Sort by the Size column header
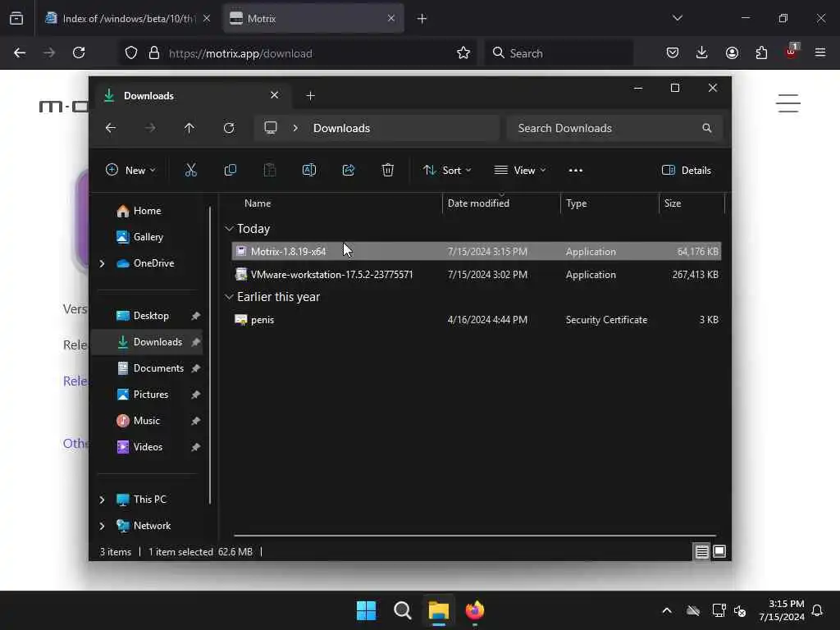 click(x=692, y=203)
